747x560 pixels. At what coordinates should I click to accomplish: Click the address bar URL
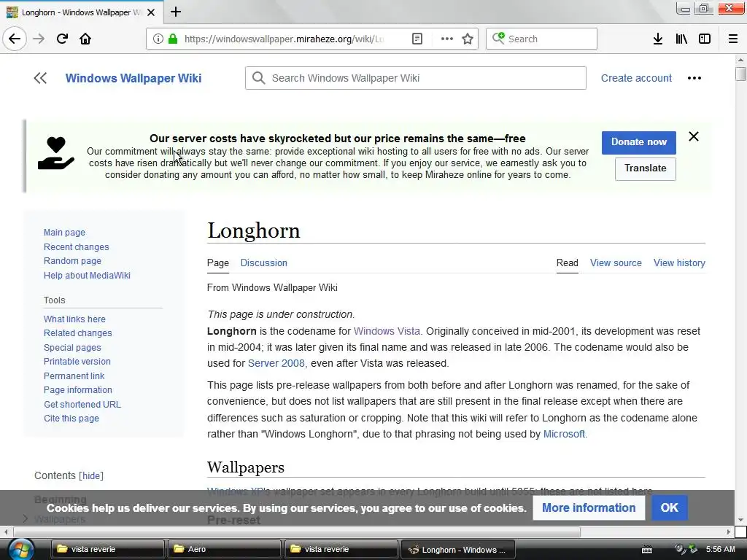284,39
